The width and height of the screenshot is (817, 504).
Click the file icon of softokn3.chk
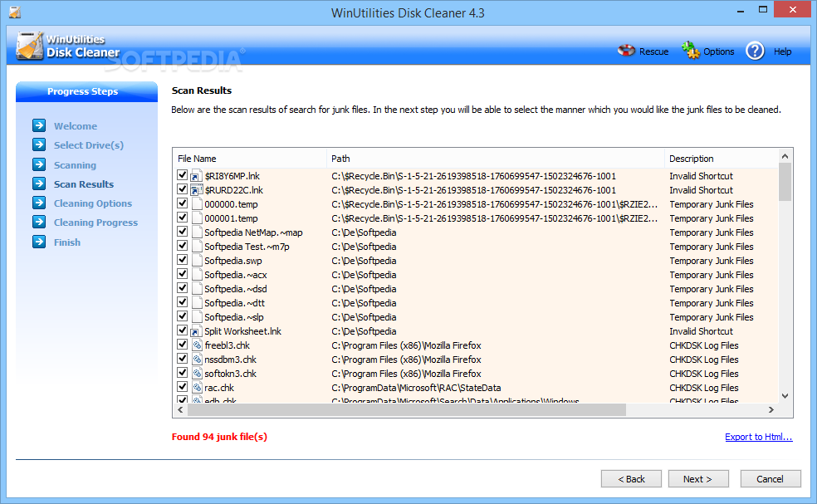tap(197, 373)
